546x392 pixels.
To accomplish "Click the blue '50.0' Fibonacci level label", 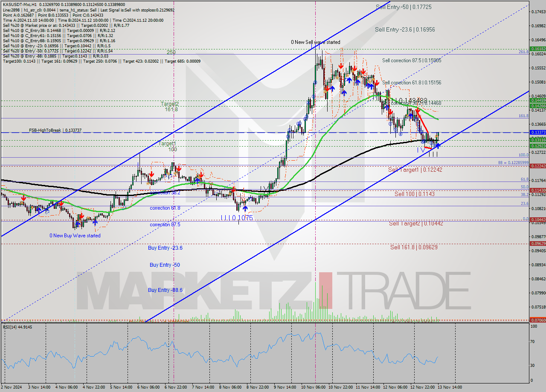I will 525,187.
